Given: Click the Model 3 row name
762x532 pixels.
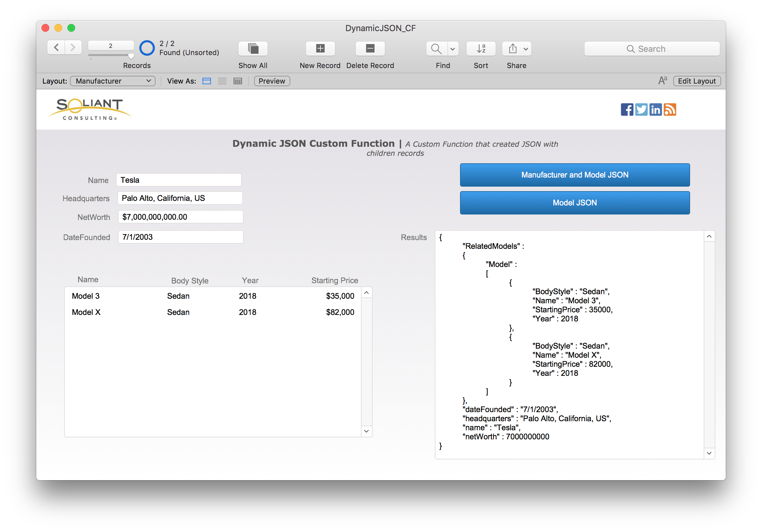Looking at the screenshot, I should click(x=86, y=296).
